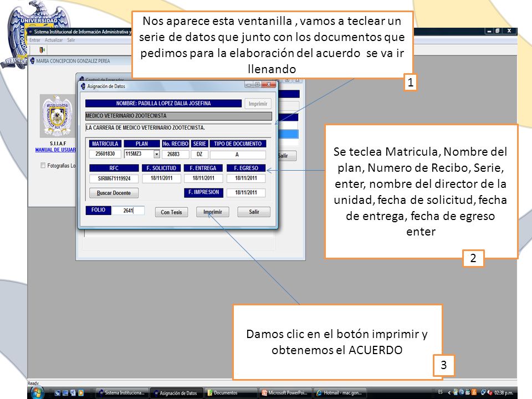The height and width of the screenshot is (399, 532).
Task: Click the LA CARRERA DE MEDICO VETERINARIO text field
Action: [178, 128]
